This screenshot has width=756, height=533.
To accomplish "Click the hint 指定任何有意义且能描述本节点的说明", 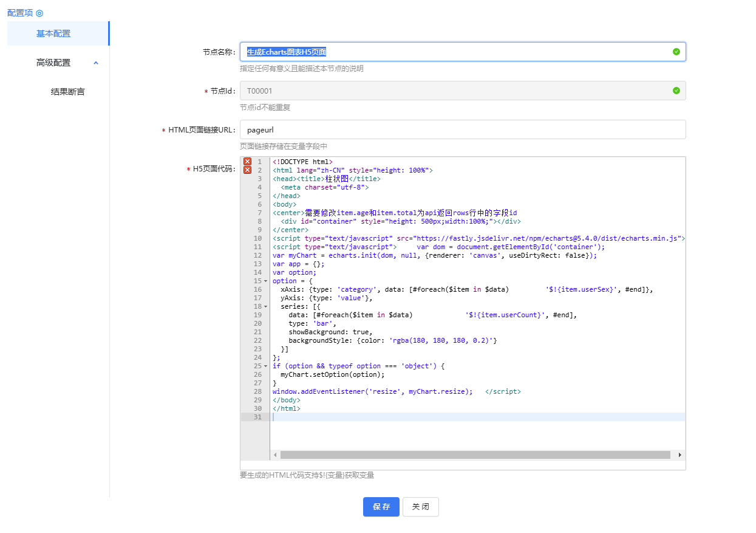I will (x=302, y=69).
